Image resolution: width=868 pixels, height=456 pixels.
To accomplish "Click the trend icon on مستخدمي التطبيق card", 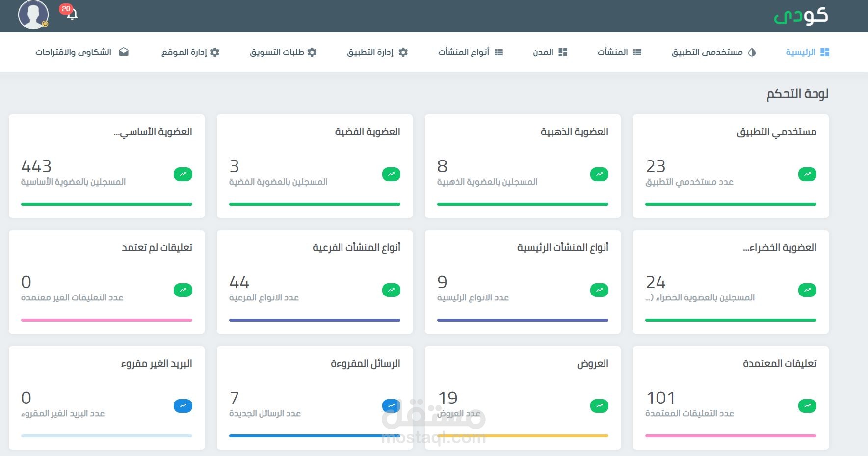I will tap(807, 174).
